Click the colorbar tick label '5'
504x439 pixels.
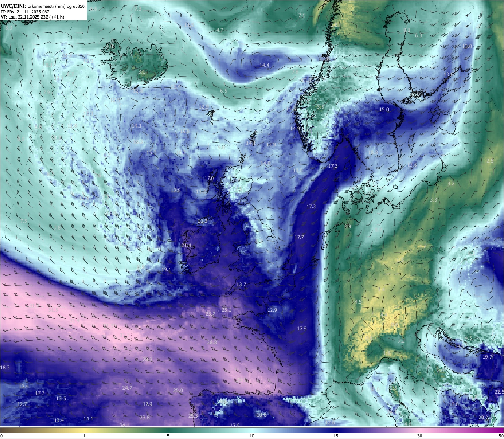168,436
